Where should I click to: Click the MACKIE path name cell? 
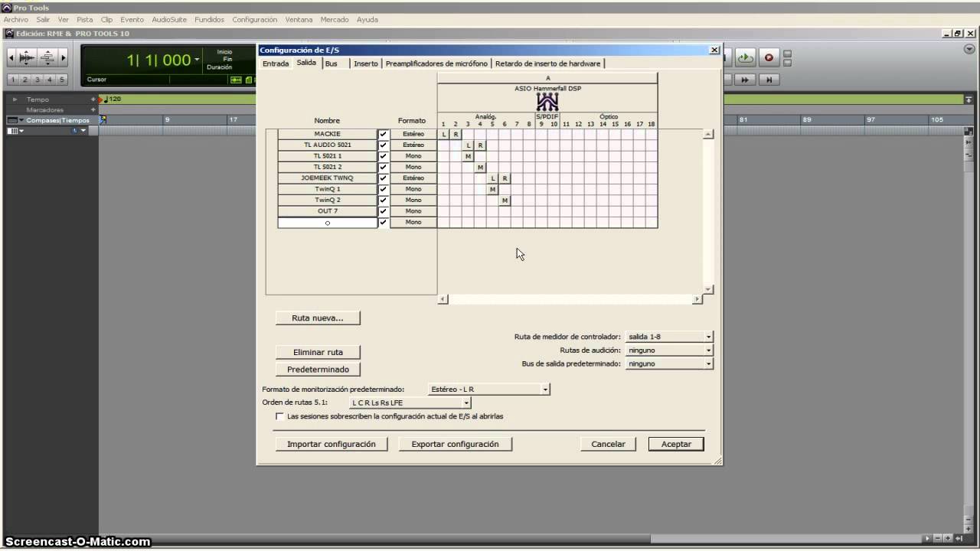(328, 134)
